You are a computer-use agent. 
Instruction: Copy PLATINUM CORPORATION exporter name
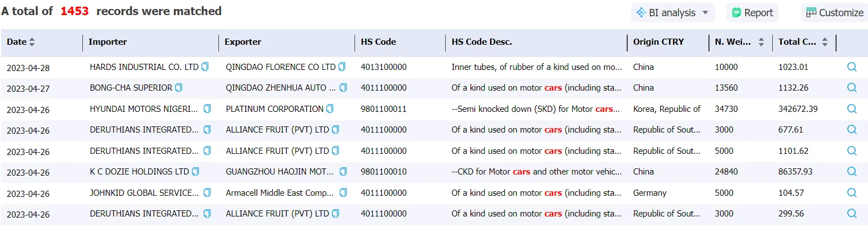tap(330, 109)
